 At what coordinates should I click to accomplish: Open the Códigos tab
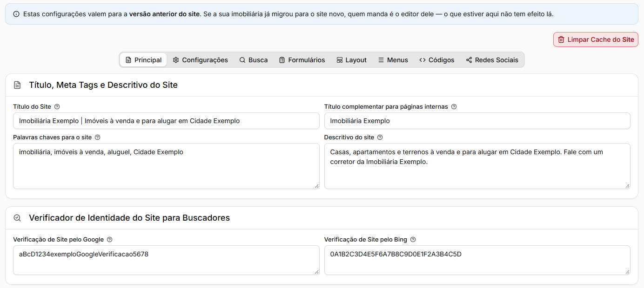tap(436, 60)
